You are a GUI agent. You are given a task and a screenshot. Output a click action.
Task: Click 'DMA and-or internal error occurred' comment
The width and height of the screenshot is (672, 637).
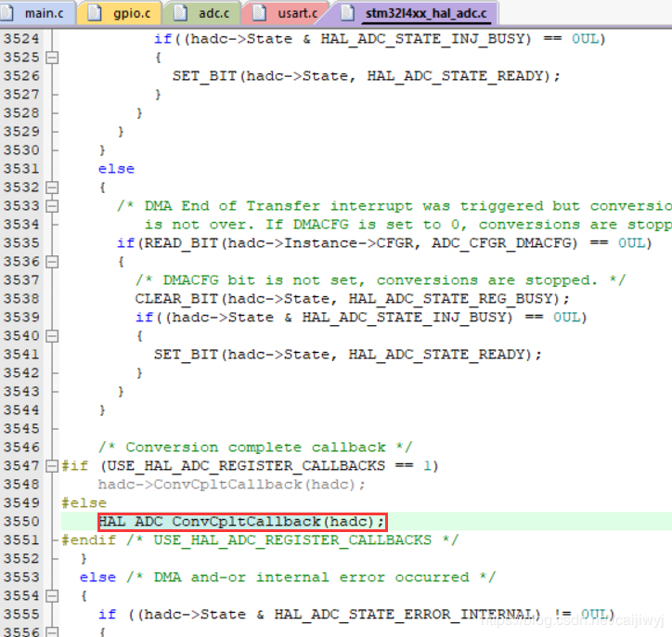point(311,578)
